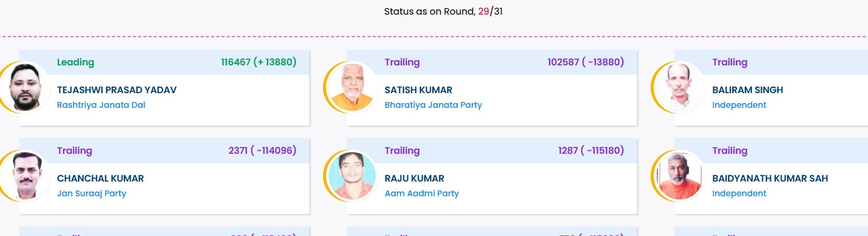Select Baliram Singh's profile picture
868x236 pixels.
click(x=679, y=87)
